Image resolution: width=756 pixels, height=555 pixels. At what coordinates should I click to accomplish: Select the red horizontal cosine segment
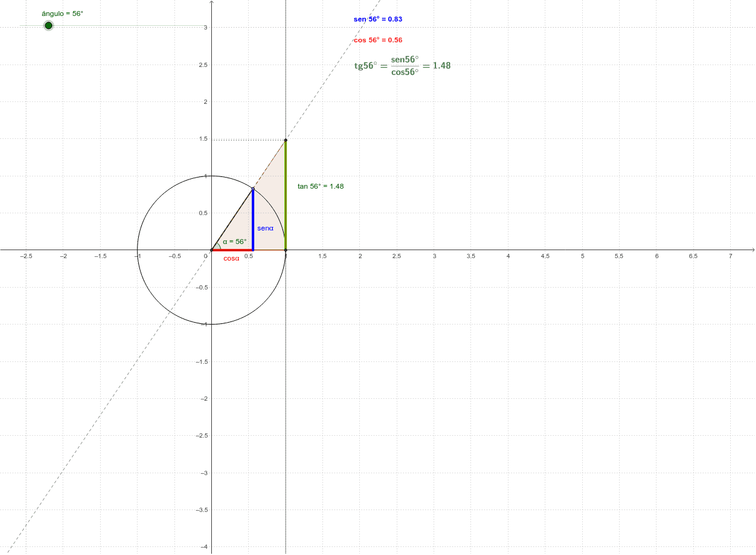pos(232,250)
